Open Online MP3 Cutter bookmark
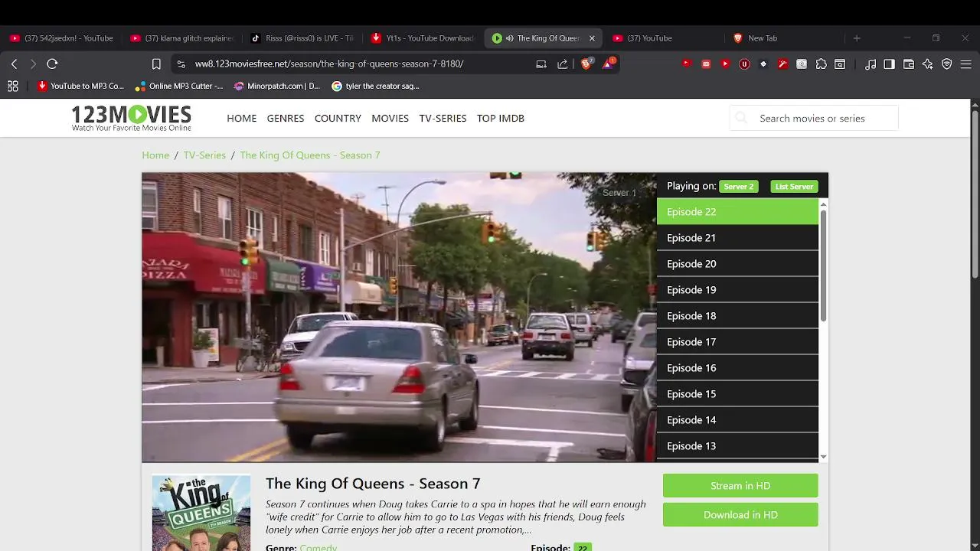This screenshot has height=551, width=980. pyautogui.click(x=179, y=86)
